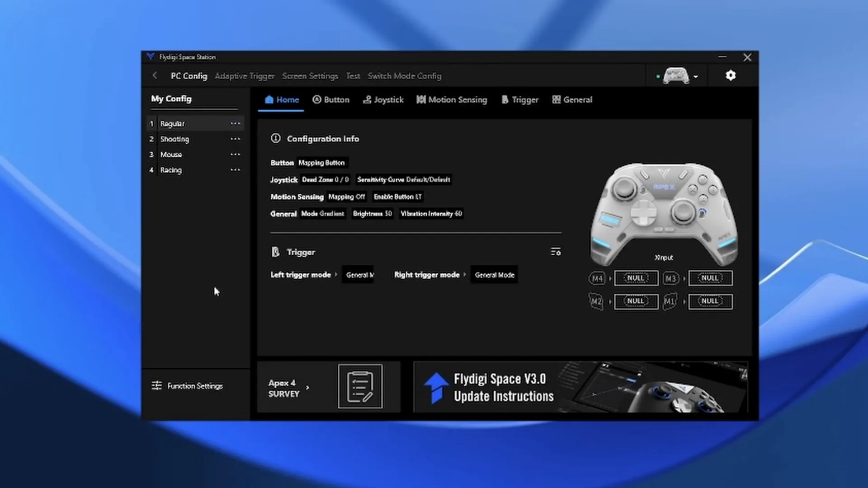
Task: Open the Right trigger mode dropdown
Action: coord(494,275)
